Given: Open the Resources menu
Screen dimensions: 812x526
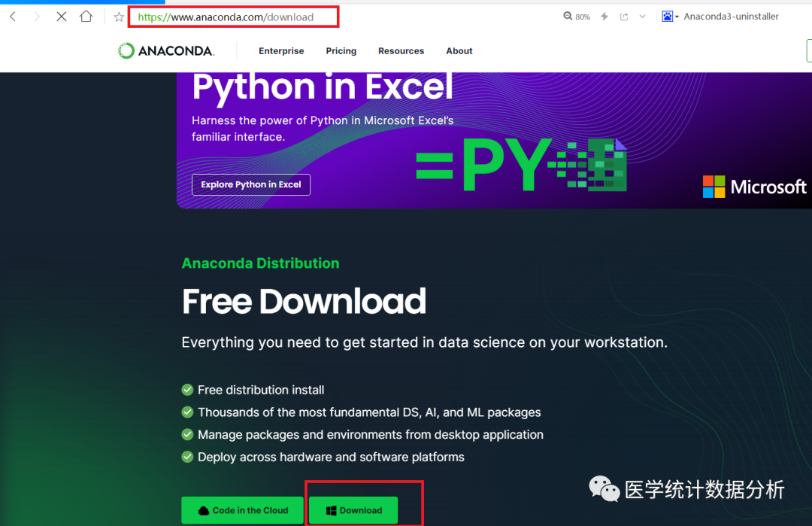Looking at the screenshot, I should pos(401,50).
